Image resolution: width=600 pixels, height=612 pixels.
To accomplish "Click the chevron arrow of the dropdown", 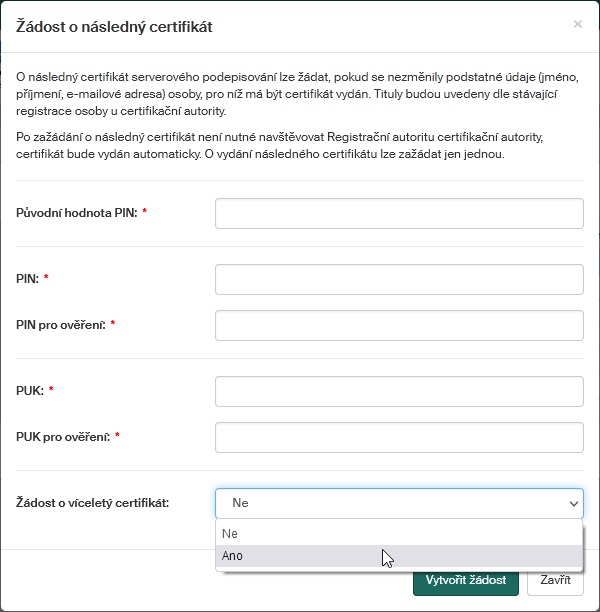I will [574, 503].
